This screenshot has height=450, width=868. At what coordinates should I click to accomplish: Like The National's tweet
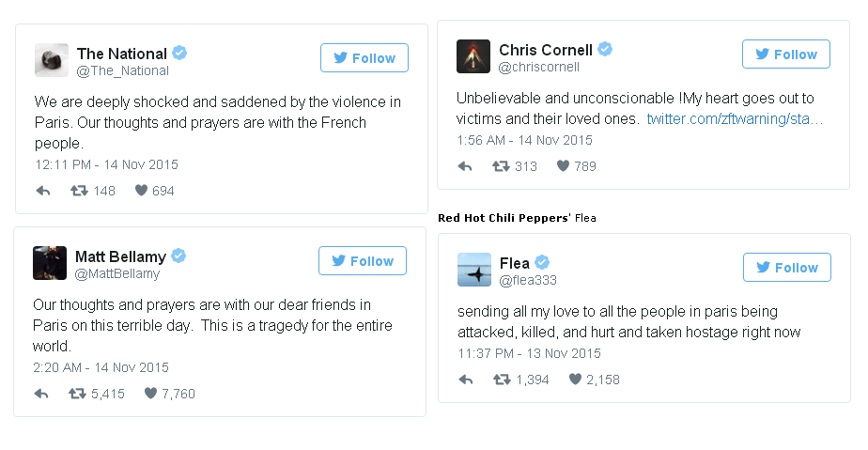(x=142, y=191)
